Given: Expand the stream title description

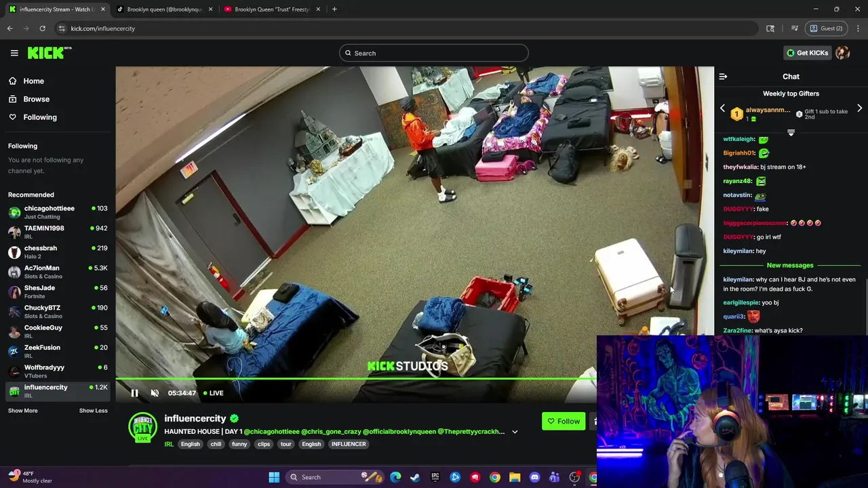Looking at the screenshot, I should [x=515, y=432].
